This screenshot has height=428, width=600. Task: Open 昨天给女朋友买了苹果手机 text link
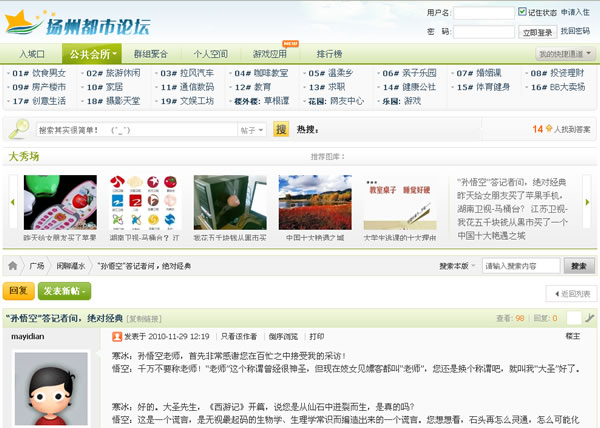point(510,195)
